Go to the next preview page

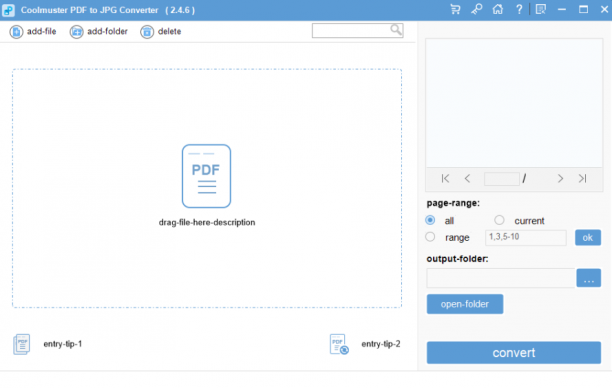click(x=560, y=178)
